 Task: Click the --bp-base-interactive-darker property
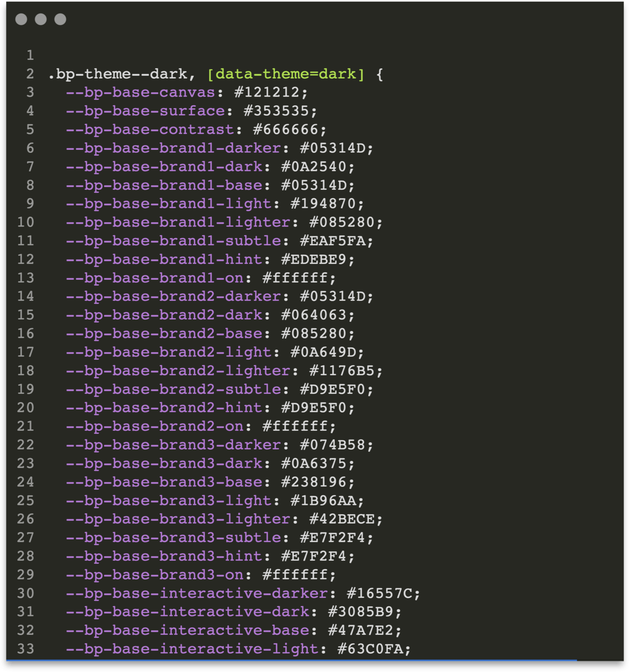[x=197, y=593]
